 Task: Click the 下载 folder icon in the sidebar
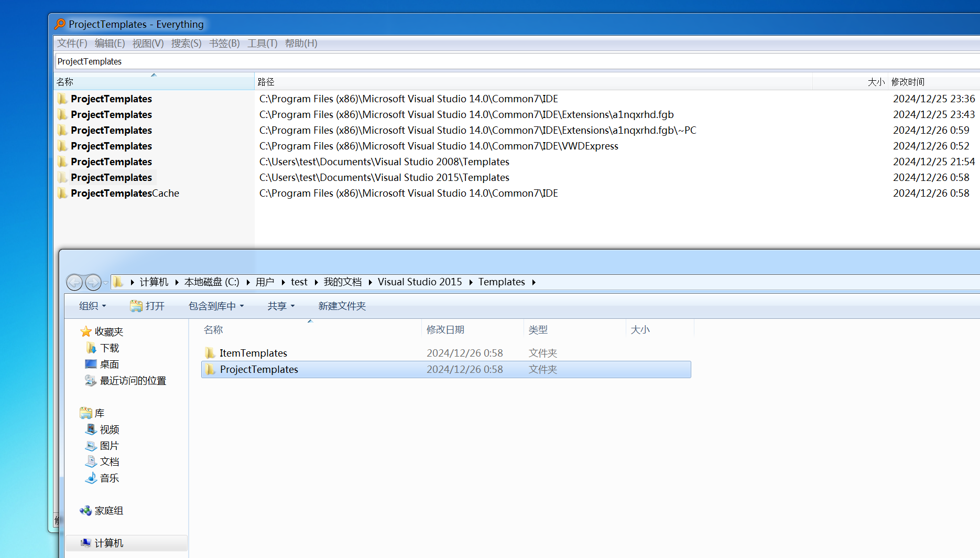pos(91,348)
